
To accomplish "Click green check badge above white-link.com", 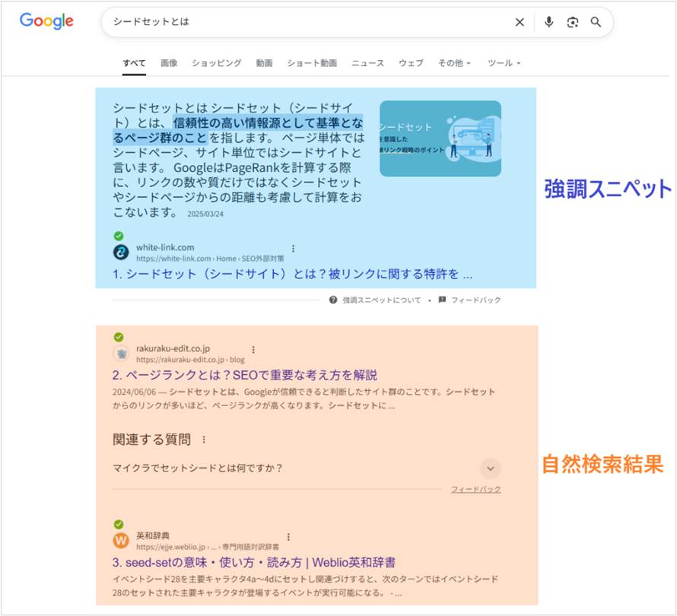I will point(119,236).
